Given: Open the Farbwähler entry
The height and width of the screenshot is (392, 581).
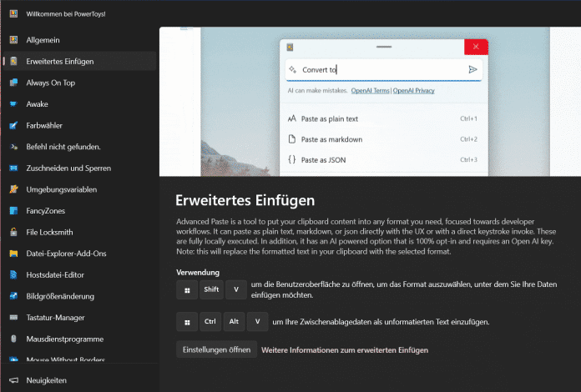Looking at the screenshot, I should click(x=79, y=125).
